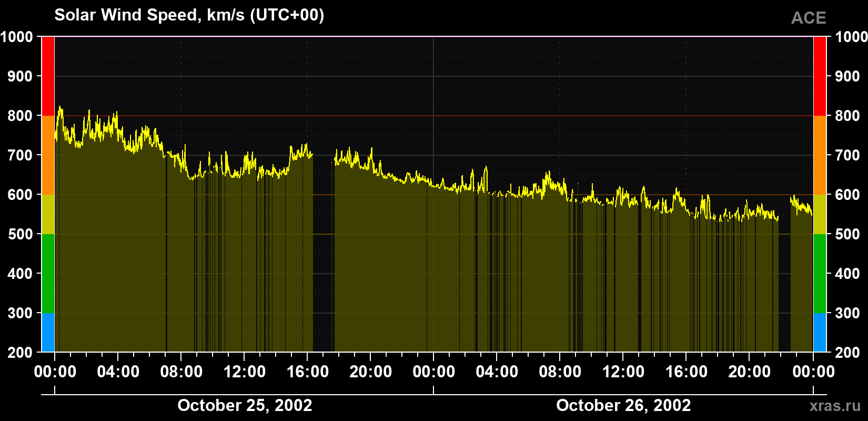This screenshot has width=868, height=421.
Task: Click the 700 label on the left axis
Action: coord(21,155)
